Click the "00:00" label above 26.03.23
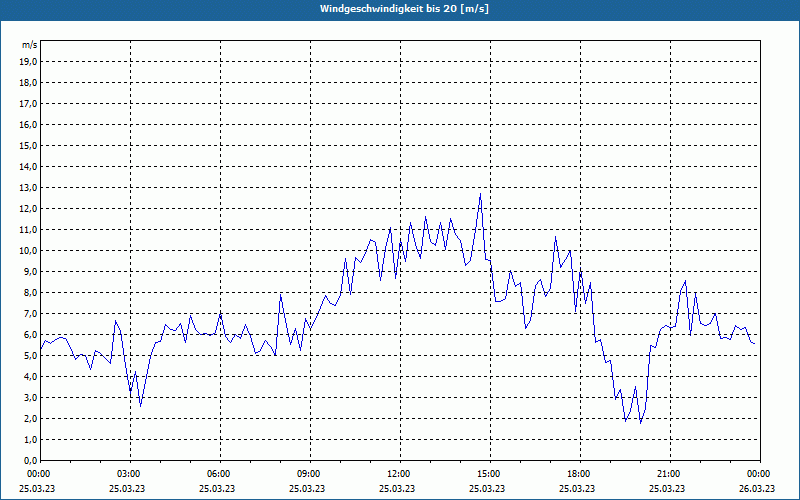 point(760,474)
